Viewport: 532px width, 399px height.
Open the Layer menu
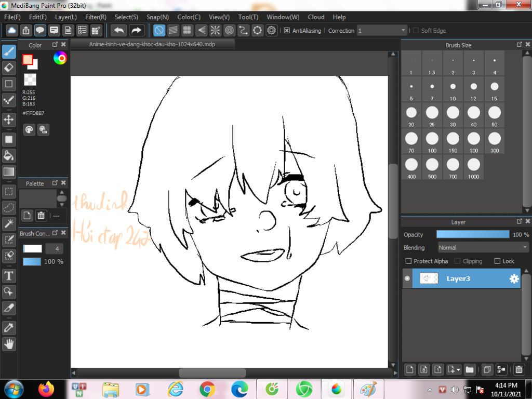click(x=66, y=17)
